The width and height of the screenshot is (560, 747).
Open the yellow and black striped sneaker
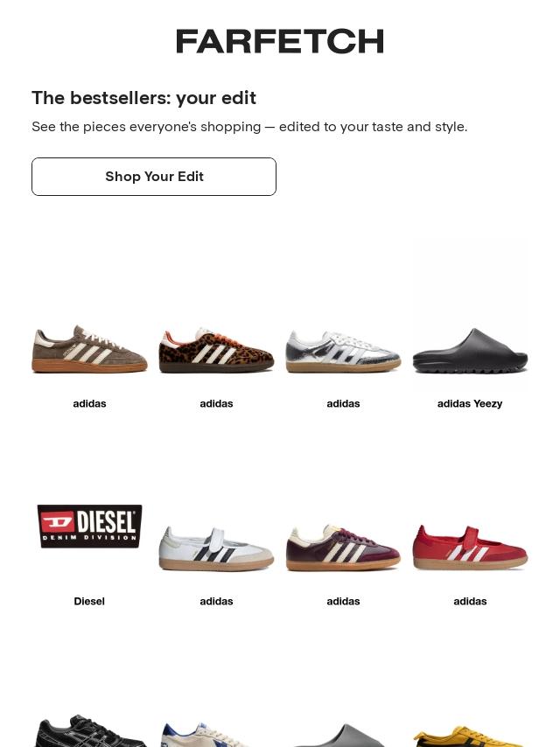point(470,736)
